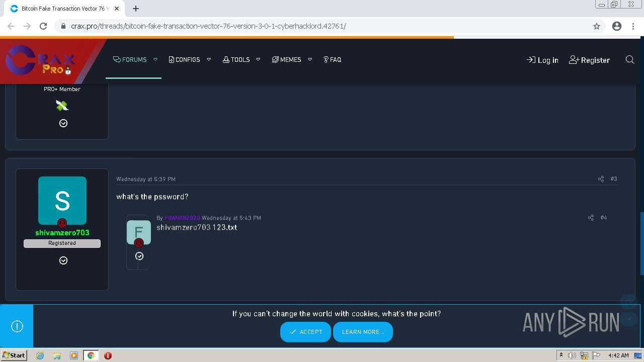Click the cookie notice info icon
Screen dimensions: 644x362
coord(17,326)
